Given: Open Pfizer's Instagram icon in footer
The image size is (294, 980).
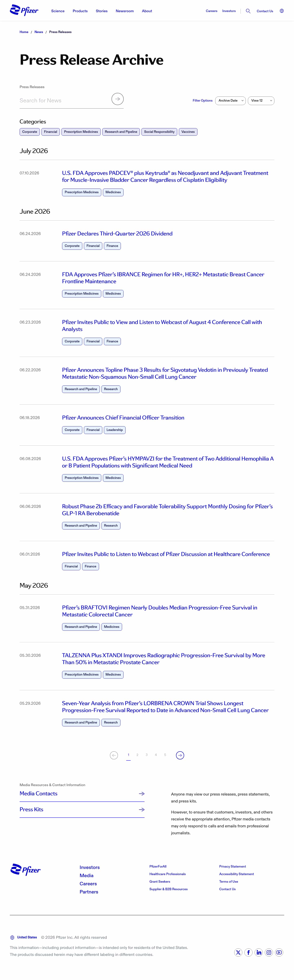Looking at the screenshot, I should point(269,952).
